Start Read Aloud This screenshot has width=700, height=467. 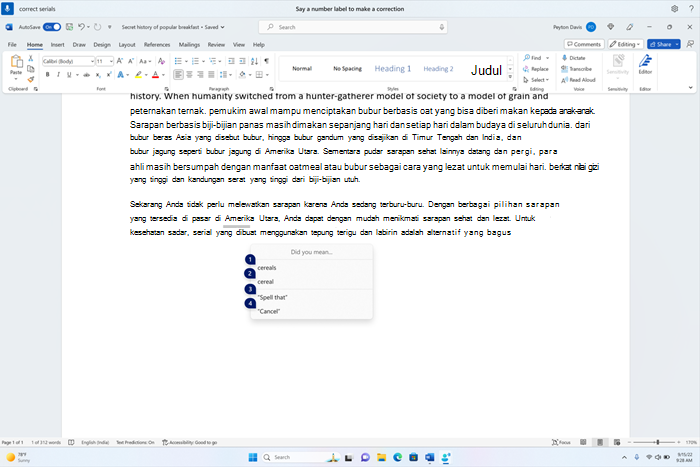[x=579, y=80]
